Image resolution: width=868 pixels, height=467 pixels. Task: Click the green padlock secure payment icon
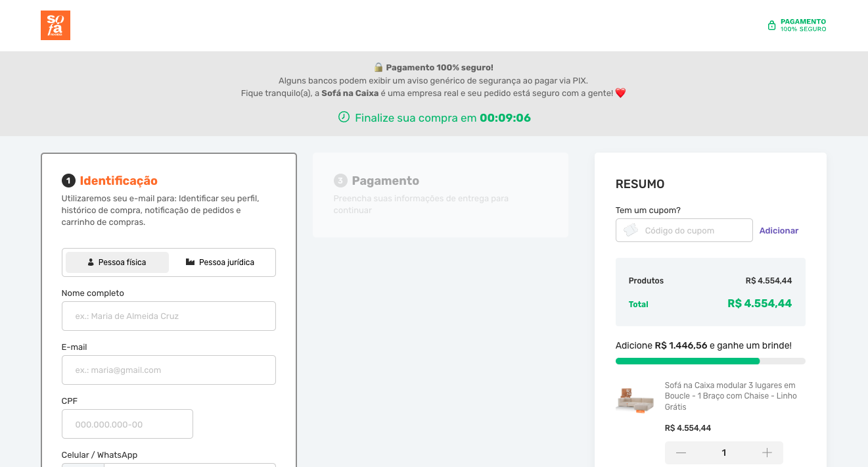tap(772, 26)
